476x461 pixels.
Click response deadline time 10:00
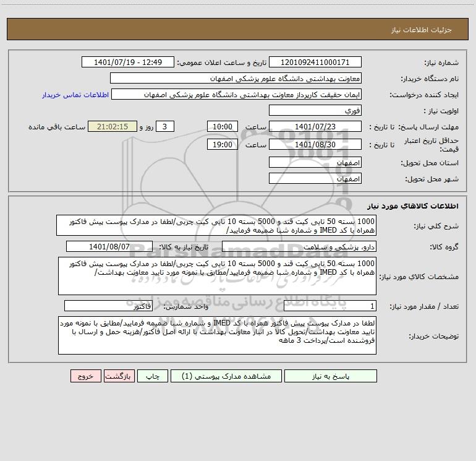tap(222, 126)
